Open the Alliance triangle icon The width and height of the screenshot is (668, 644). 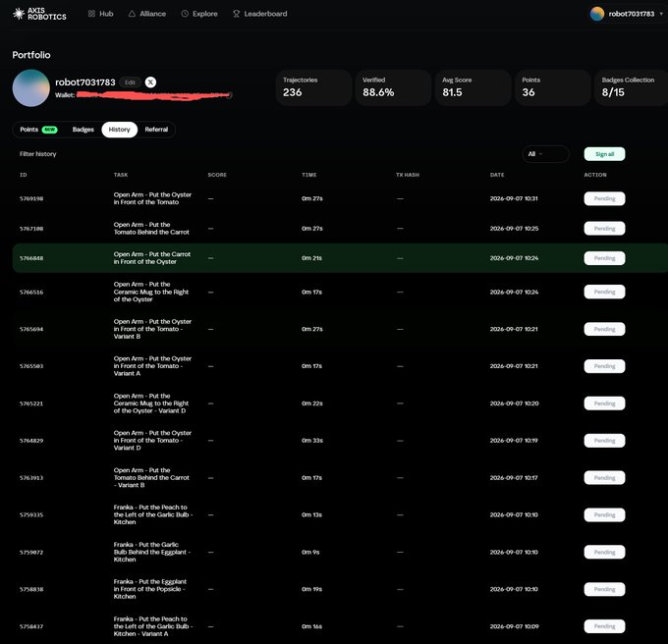pyautogui.click(x=132, y=14)
